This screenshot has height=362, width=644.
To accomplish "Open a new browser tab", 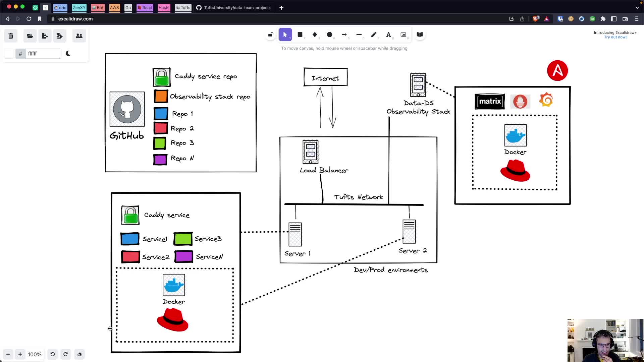I will pyautogui.click(x=281, y=7).
